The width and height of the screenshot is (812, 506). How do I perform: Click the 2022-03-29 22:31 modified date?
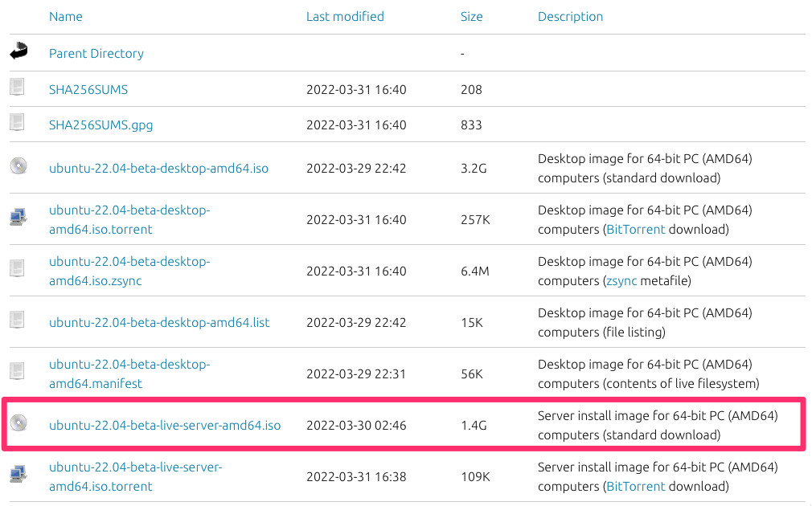(356, 374)
